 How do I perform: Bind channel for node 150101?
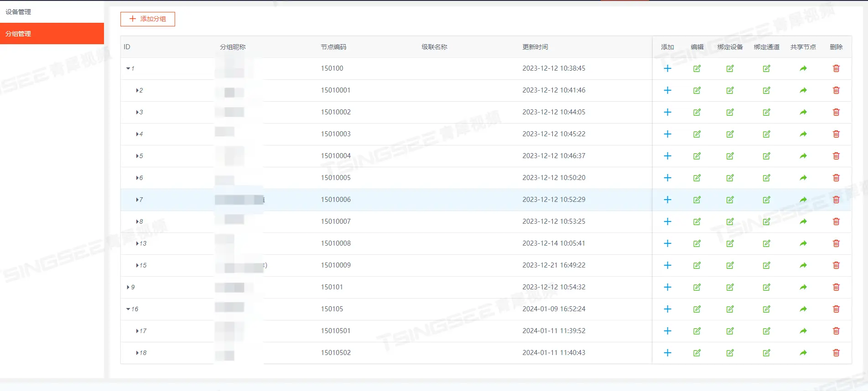pyautogui.click(x=766, y=287)
